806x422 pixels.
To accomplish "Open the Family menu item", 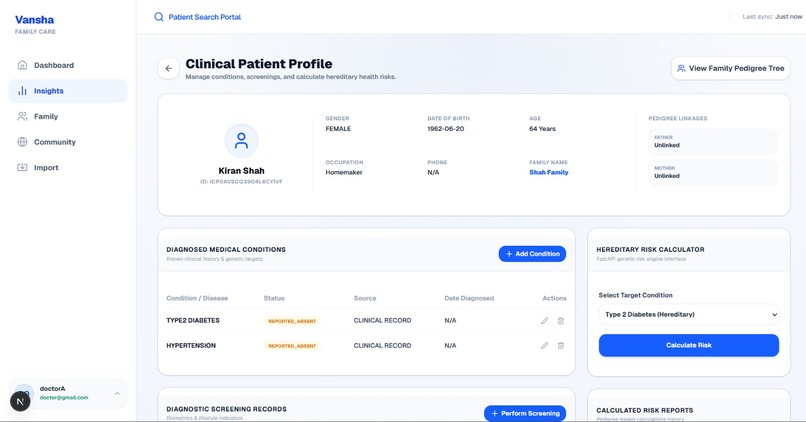I will (x=68, y=116).
